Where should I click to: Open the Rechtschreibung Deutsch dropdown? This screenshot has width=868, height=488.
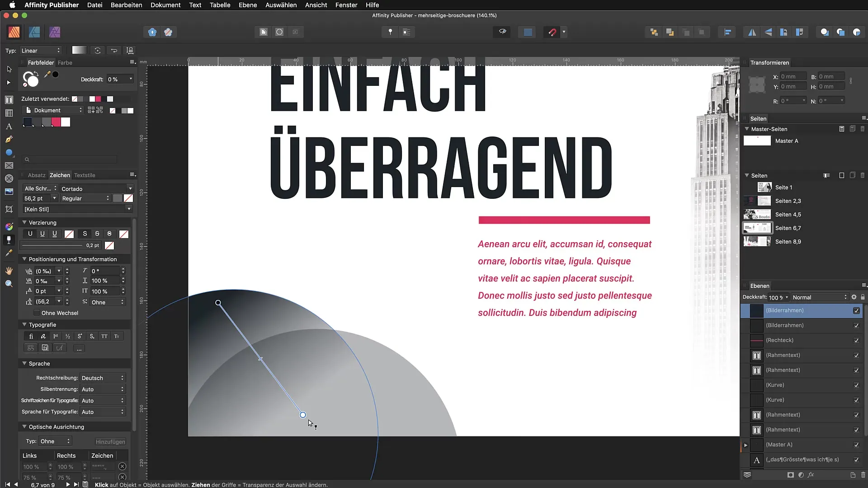103,378
